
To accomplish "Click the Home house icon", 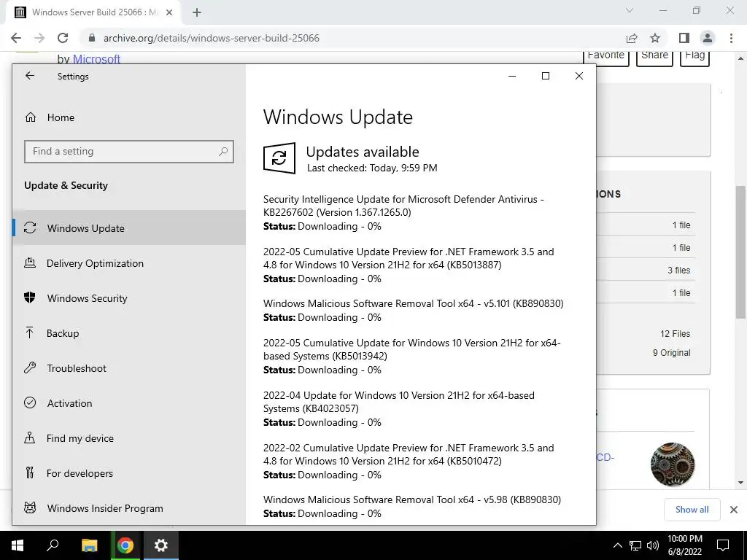I will click(31, 117).
